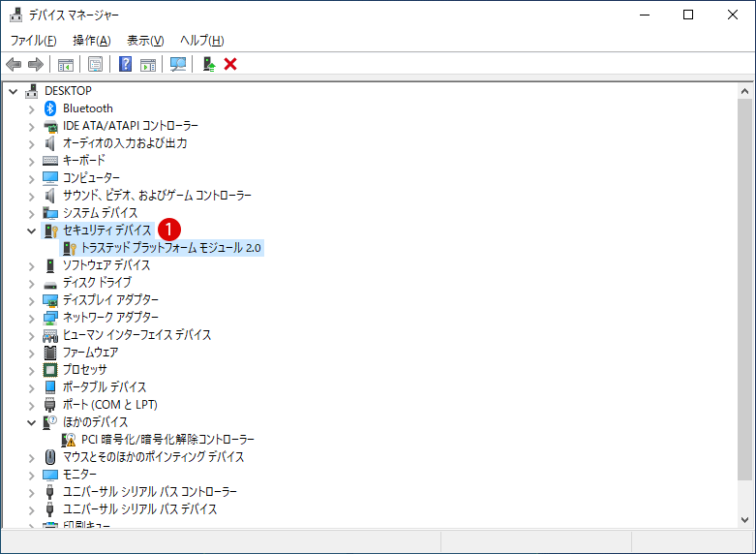
Task: Collapse the ほかのデバイス category
Action: 32,422
